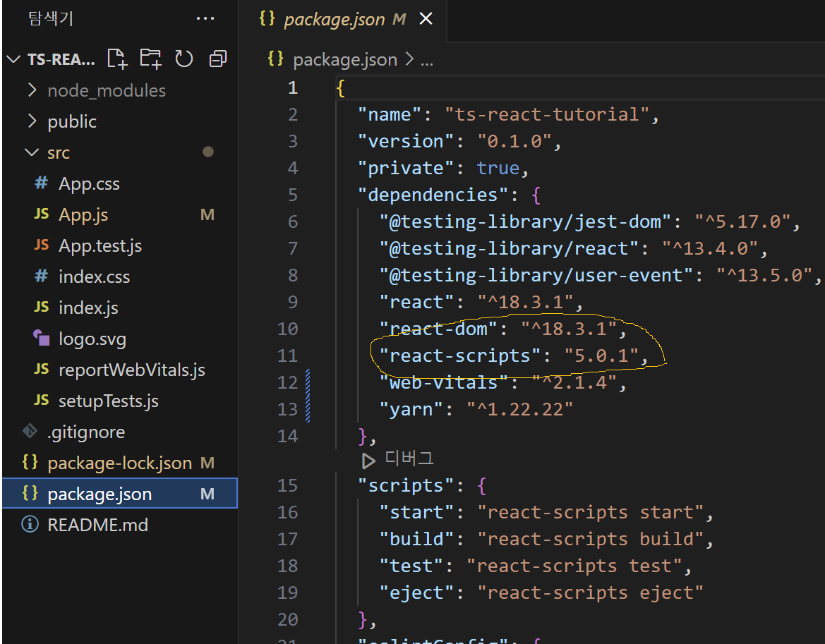Viewport: 825px width, 644px height.
Task: Click the JS icon beside App.js
Action: 41,214
